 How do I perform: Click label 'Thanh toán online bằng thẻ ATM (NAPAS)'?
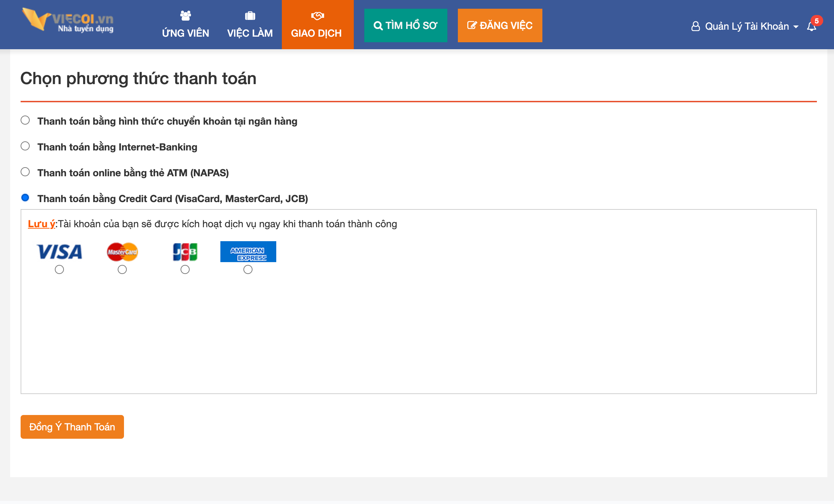click(133, 173)
